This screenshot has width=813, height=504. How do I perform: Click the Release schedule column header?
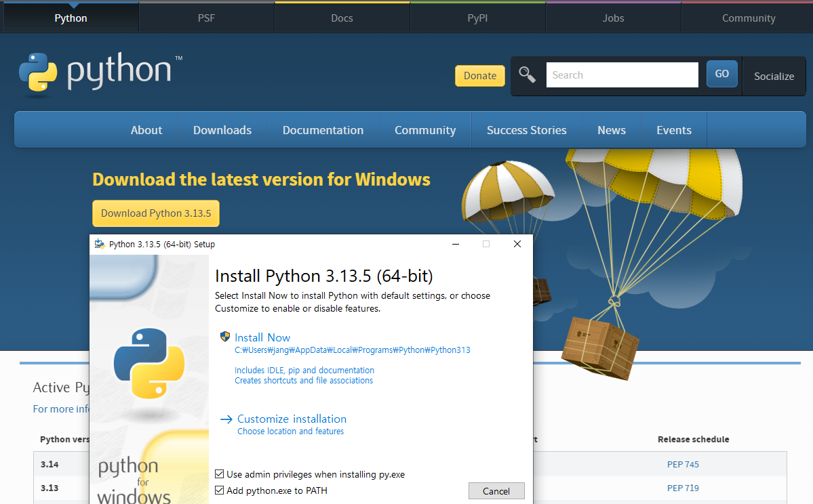[693, 439]
